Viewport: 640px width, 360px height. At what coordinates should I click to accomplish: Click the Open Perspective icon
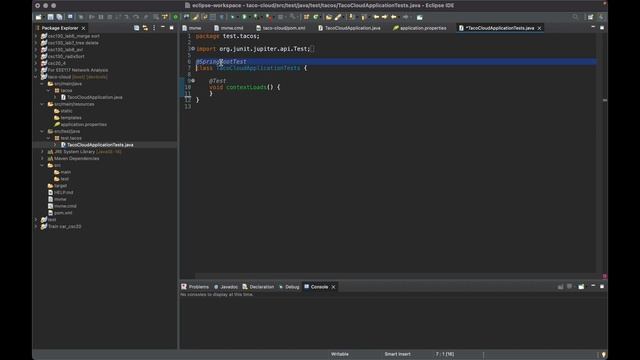[591, 17]
